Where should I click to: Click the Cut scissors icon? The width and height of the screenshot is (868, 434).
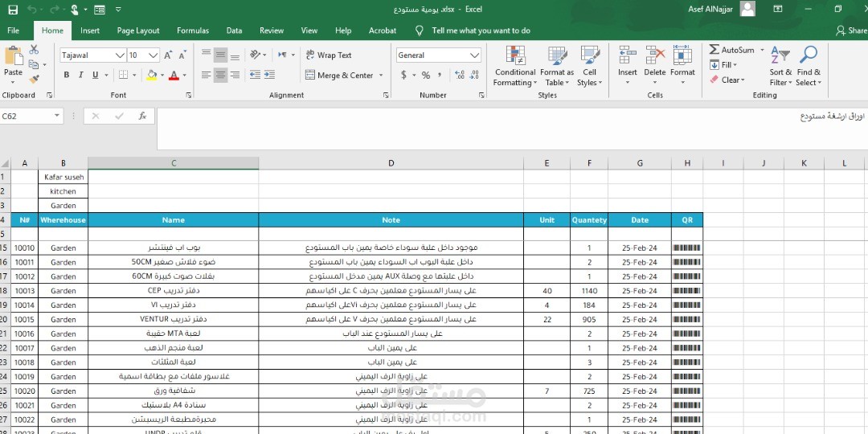coord(35,50)
